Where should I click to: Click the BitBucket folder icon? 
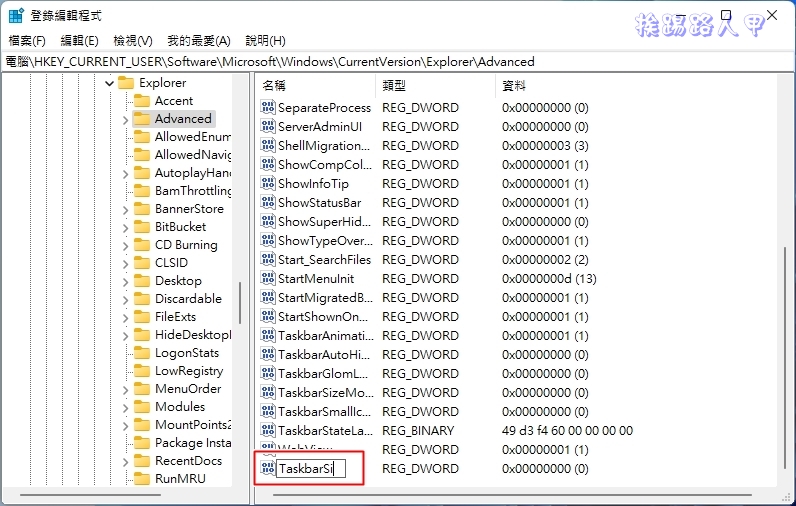(x=142, y=227)
